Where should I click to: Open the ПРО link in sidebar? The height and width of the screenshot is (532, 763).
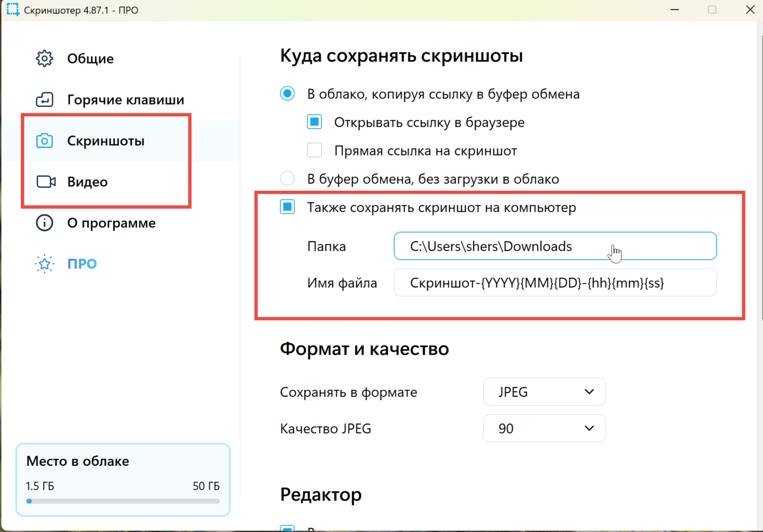[82, 264]
